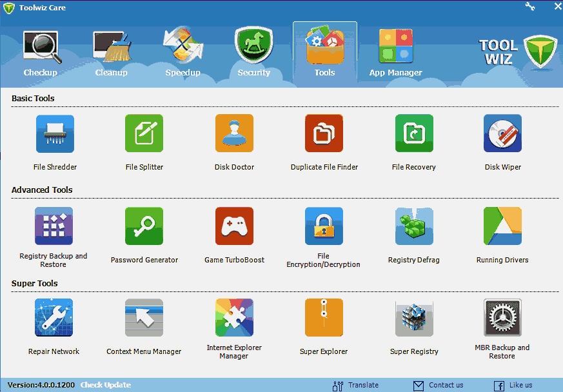This screenshot has width=563, height=392.
Task: Switch to the Checkup tab
Action: 41,54
